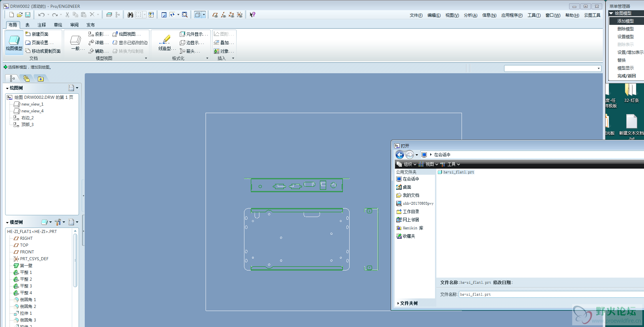Click the layers stack icon in toolbar

tap(109, 15)
